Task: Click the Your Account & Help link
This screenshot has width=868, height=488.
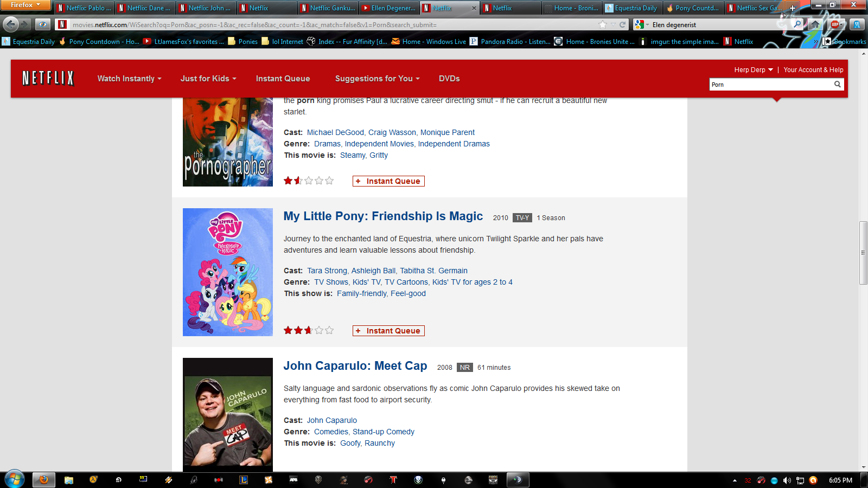Action: pyautogui.click(x=813, y=70)
